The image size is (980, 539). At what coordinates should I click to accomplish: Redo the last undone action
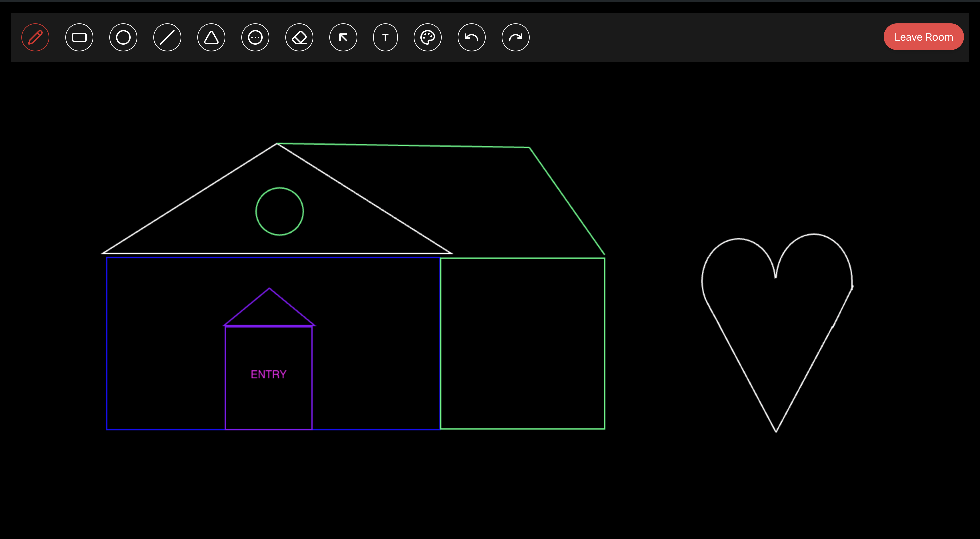(x=515, y=37)
